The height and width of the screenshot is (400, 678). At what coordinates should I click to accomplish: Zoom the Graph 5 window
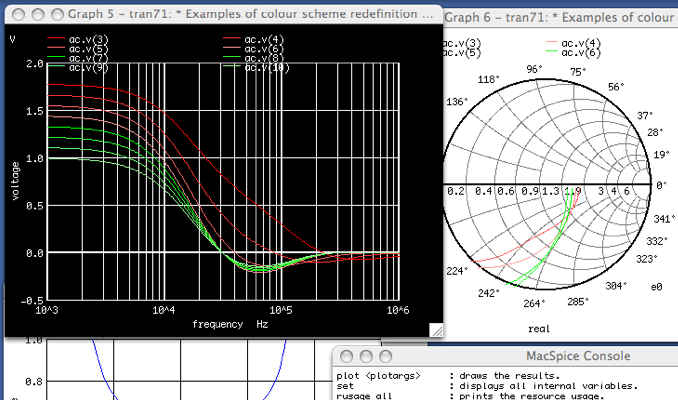[58, 14]
